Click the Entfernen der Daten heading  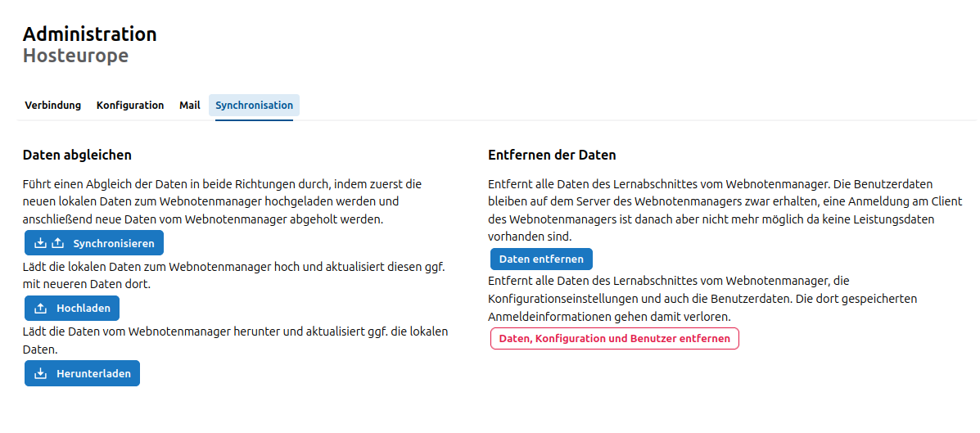point(552,155)
